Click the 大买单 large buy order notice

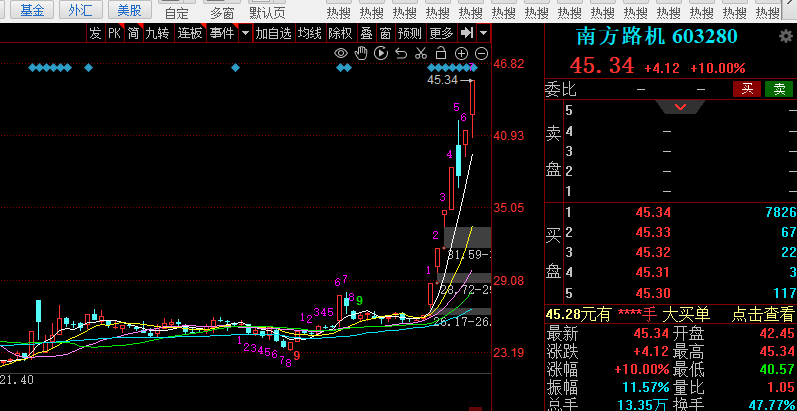tap(686, 314)
